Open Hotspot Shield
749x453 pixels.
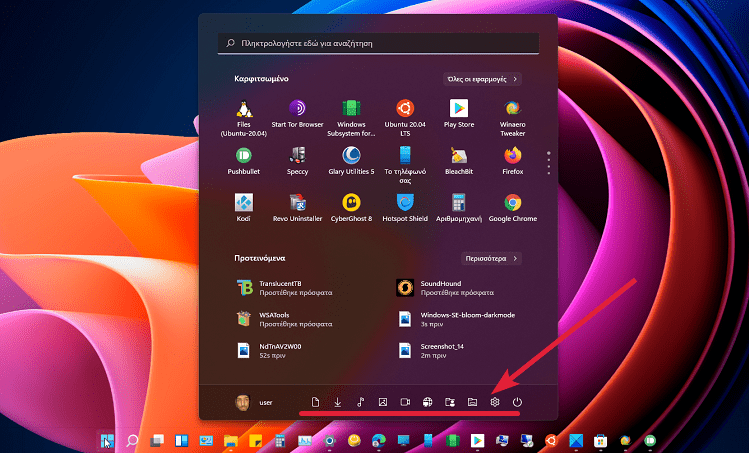pos(405,208)
